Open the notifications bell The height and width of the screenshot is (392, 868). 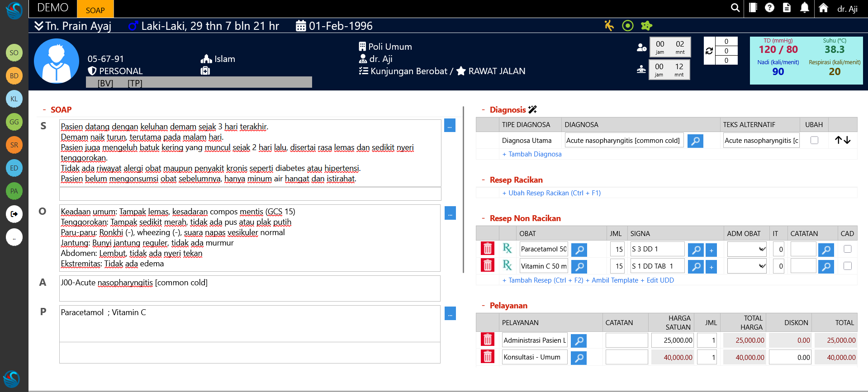tap(804, 8)
